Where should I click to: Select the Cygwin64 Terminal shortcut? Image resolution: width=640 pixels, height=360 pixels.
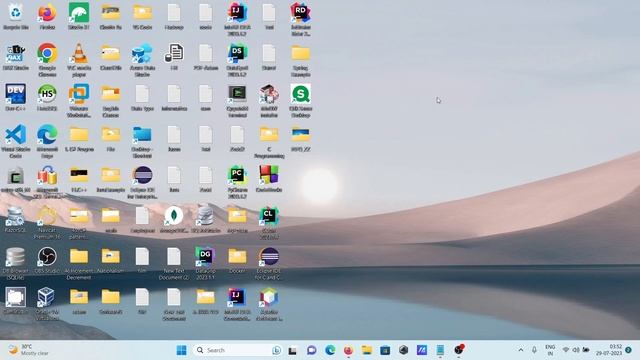pos(237,101)
